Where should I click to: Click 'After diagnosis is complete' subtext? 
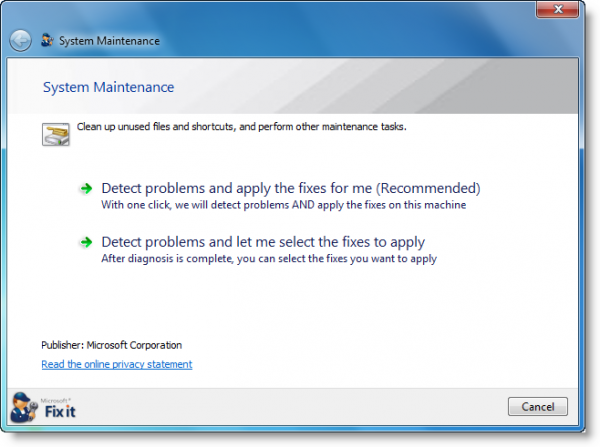tap(269, 259)
